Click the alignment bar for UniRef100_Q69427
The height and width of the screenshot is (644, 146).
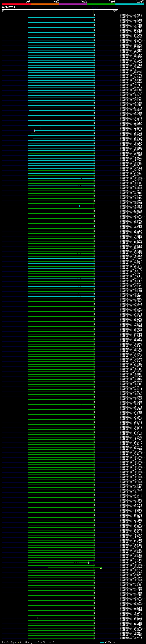click(64, 138)
